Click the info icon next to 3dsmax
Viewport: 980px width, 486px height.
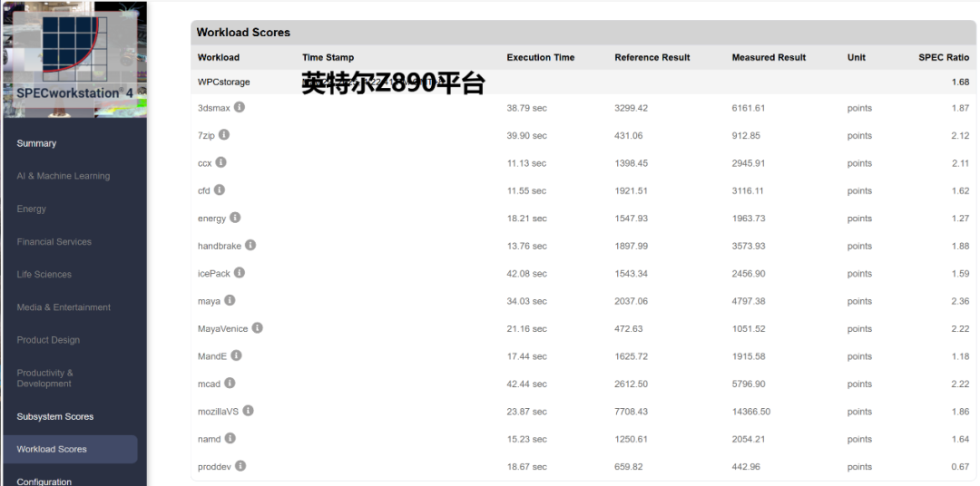tap(240, 107)
